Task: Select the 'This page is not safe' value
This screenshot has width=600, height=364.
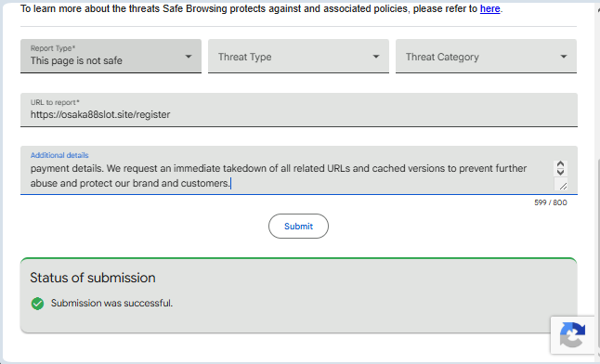Action: pos(76,60)
